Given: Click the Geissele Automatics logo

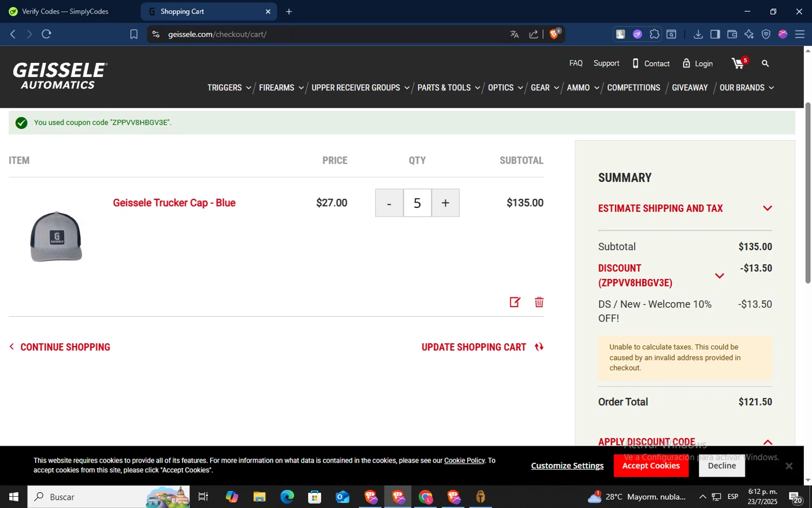Looking at the screenshot, I should coord(60,76).
